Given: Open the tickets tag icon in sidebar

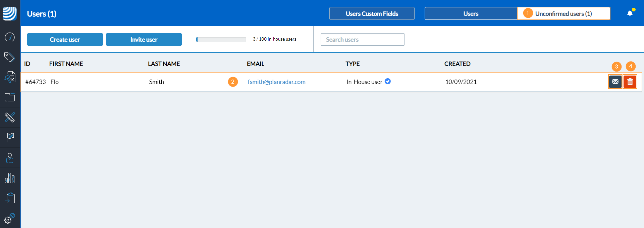Looking at the screenshot, I should click(x=10, y=57).
